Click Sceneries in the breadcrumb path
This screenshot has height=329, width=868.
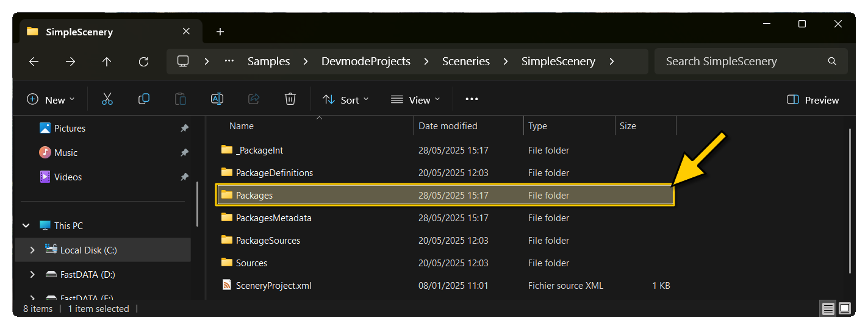pyautogui.click(x=466, y=62)
